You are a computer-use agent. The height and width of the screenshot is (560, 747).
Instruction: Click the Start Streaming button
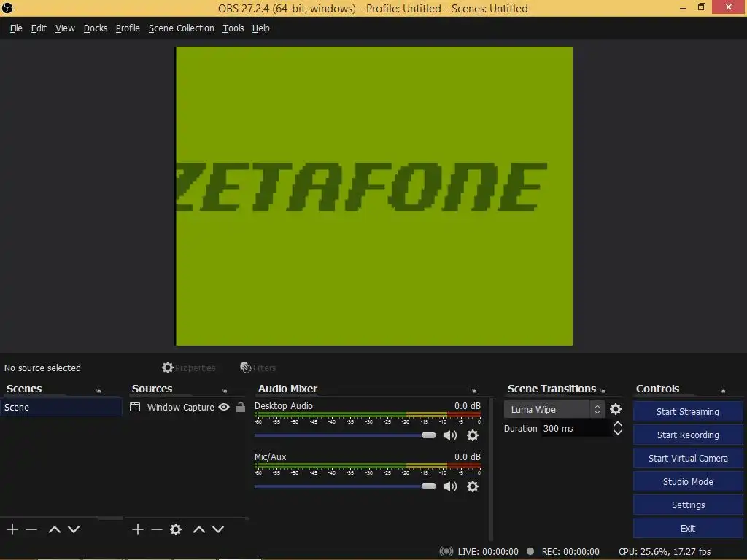tap(687, 411)
